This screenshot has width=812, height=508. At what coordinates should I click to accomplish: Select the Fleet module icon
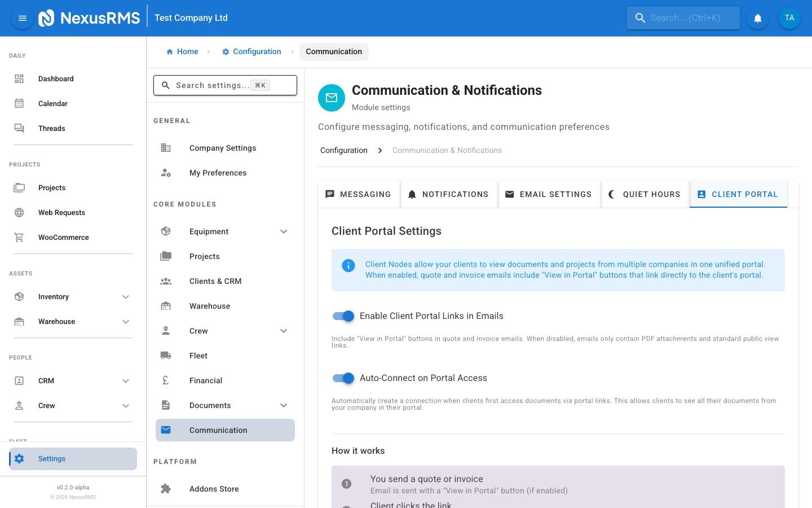[x=166, y=355]
